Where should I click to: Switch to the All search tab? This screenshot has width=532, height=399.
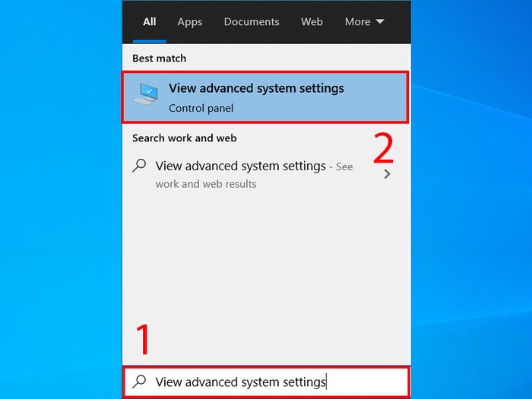[149, 22]
